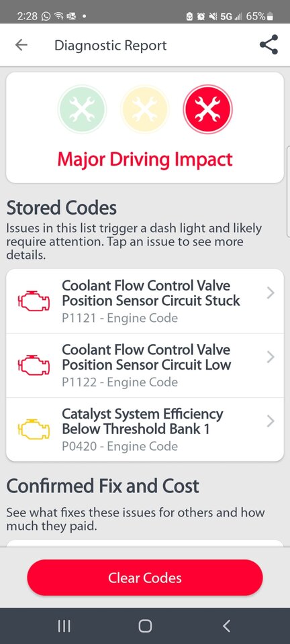Open Android recent apps navigation button

click(64, 626)
